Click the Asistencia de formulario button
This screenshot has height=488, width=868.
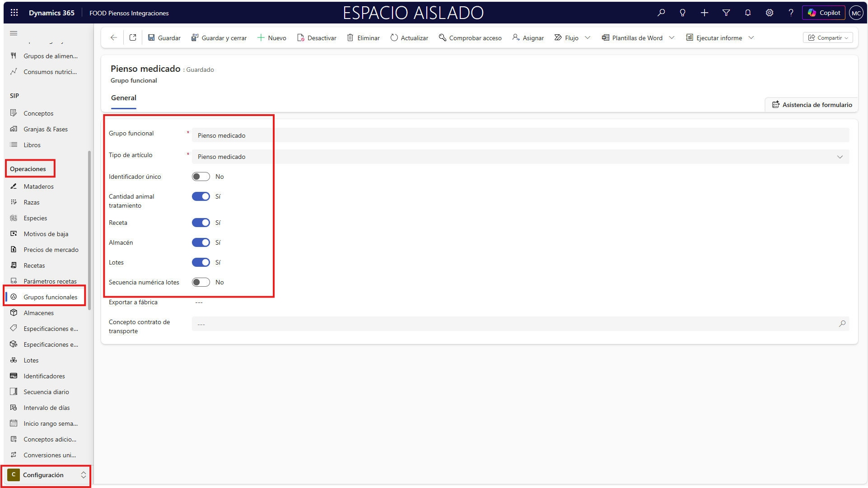tap(812, 105)
